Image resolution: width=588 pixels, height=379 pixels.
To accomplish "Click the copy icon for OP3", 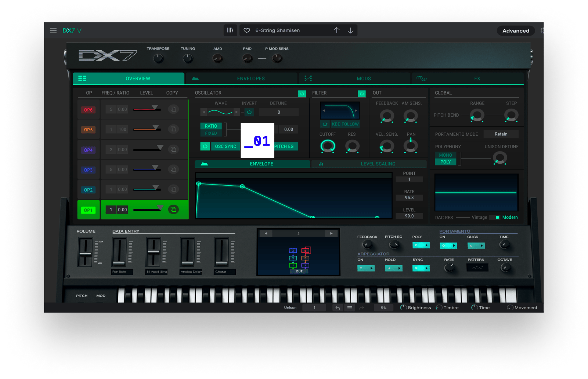I will [173, 169].
